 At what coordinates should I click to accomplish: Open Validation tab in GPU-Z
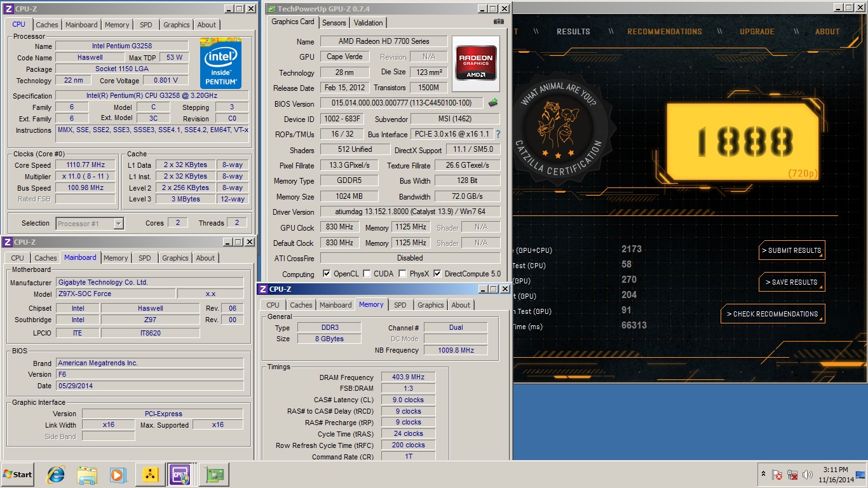[x=369, y=22]
